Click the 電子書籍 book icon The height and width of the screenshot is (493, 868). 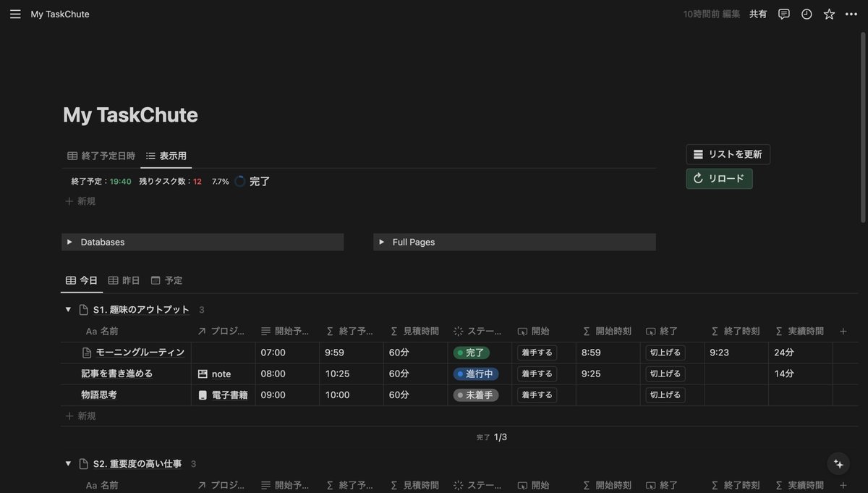pos(203,395)
